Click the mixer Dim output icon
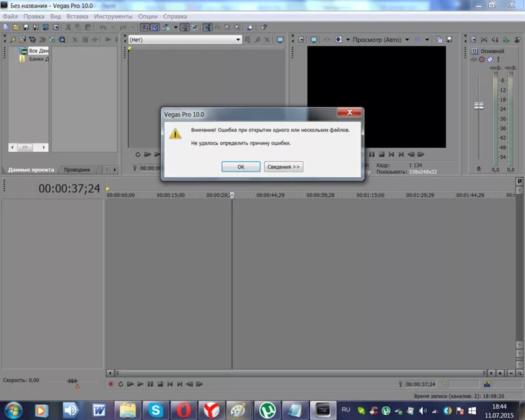525x420 pixels. coord(495,39)
